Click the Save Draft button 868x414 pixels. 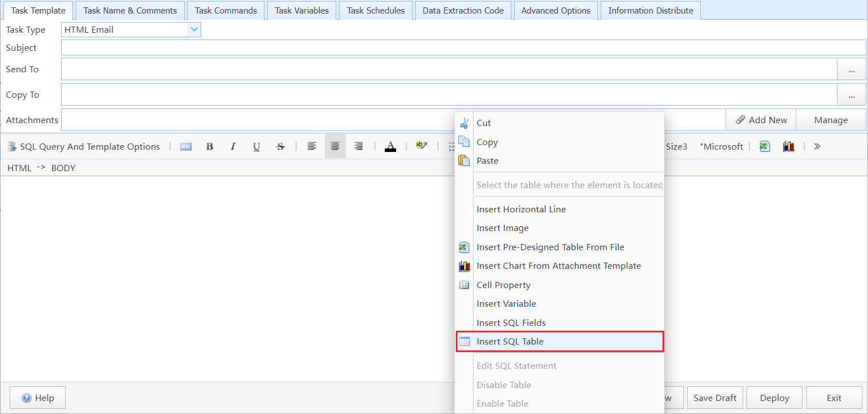pos(715,398)
